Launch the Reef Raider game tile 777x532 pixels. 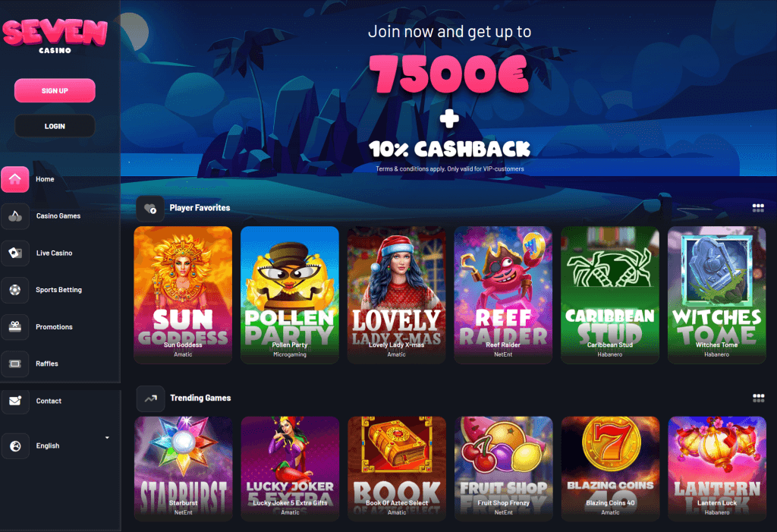click(503, 295)
